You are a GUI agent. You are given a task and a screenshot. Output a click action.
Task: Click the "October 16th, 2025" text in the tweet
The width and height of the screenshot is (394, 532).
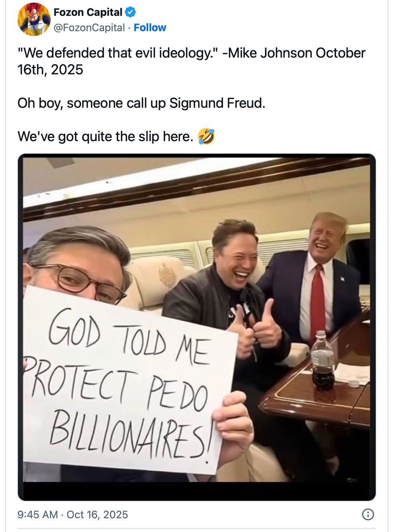point(50,70)
